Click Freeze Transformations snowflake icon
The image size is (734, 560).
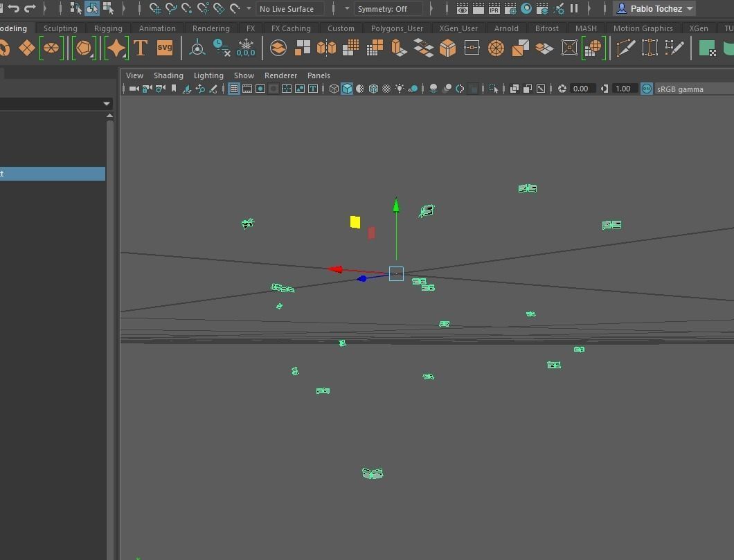coord(246,48)
